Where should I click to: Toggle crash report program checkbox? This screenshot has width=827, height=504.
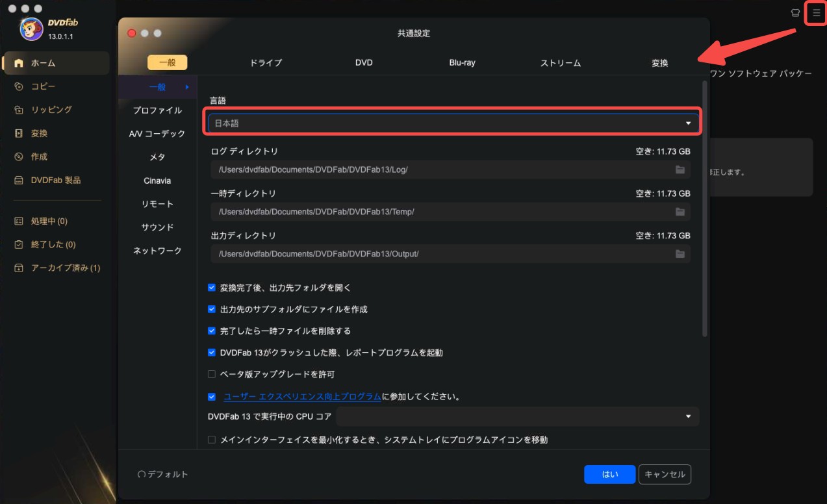211,353
